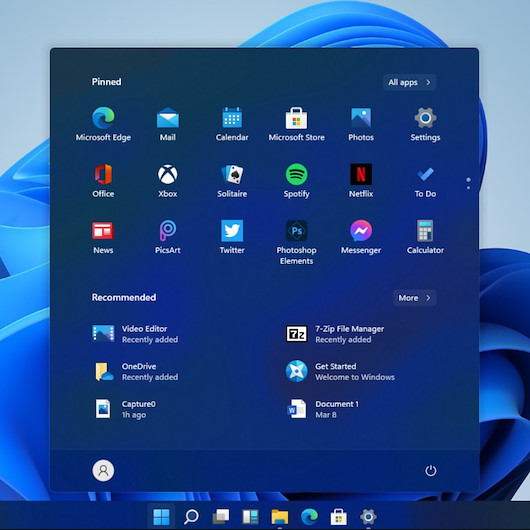This screenshot has height=530, width=530.
Task: Open Microsoft Edge from pinned apps
Action: (103, 124)
